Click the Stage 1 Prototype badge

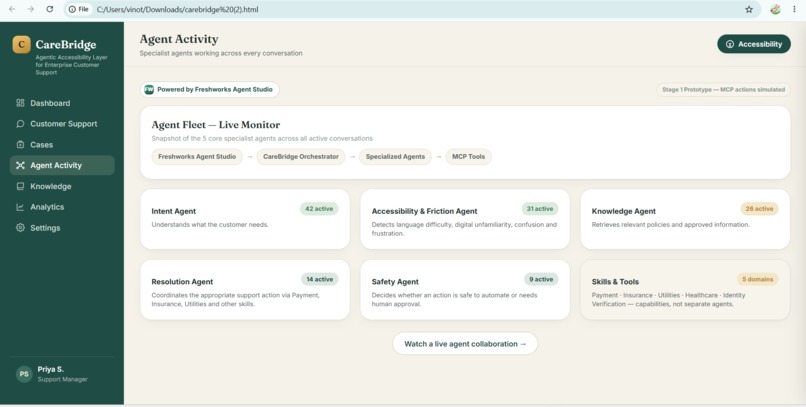[x=723, y=89]
